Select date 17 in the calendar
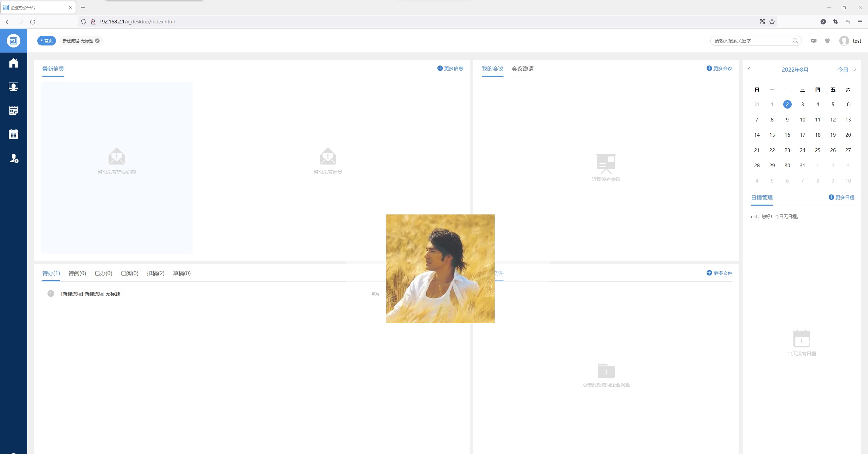This screenshot has width=868, height=454. [802, 135]
